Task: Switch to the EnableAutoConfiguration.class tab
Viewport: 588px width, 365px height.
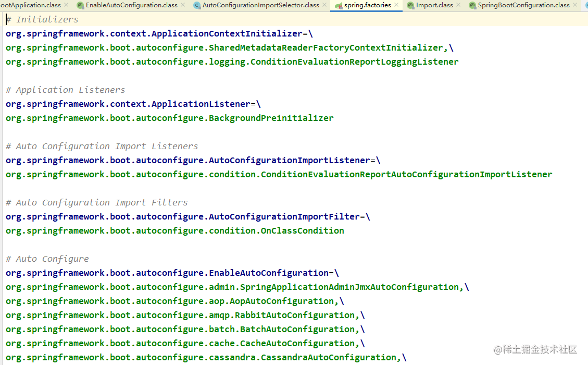Action: (132, 5)
